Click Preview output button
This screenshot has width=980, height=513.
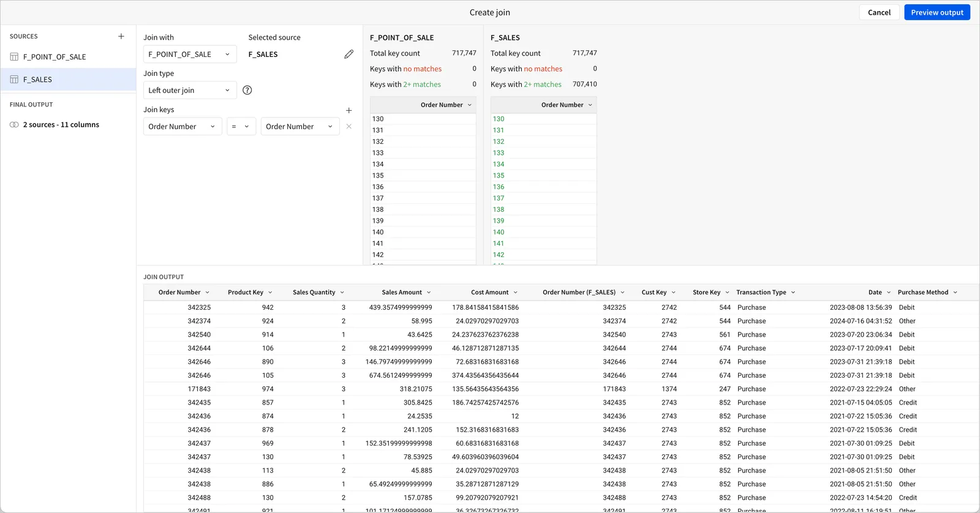[937, 12]
